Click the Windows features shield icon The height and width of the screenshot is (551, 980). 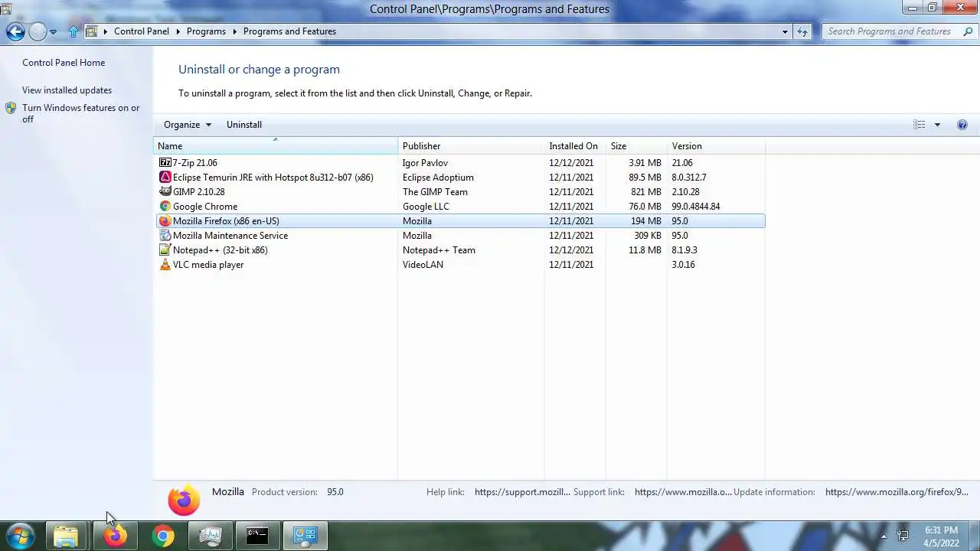(x=11, y=109)
